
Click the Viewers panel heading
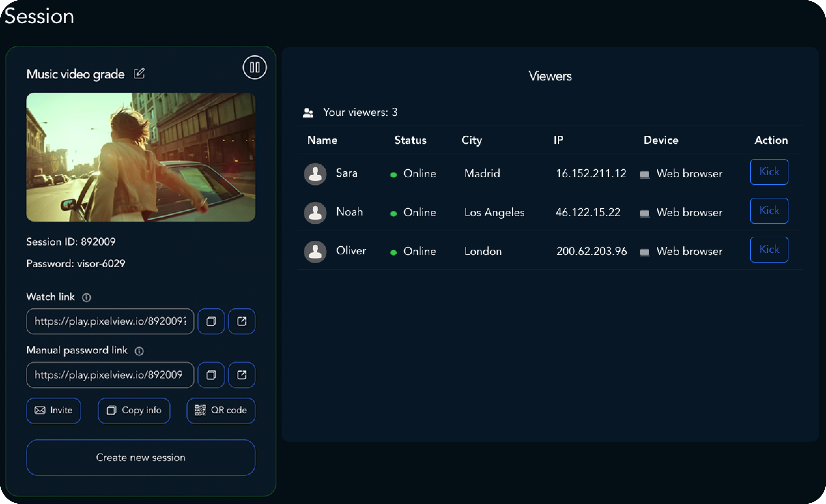[550, 76]
